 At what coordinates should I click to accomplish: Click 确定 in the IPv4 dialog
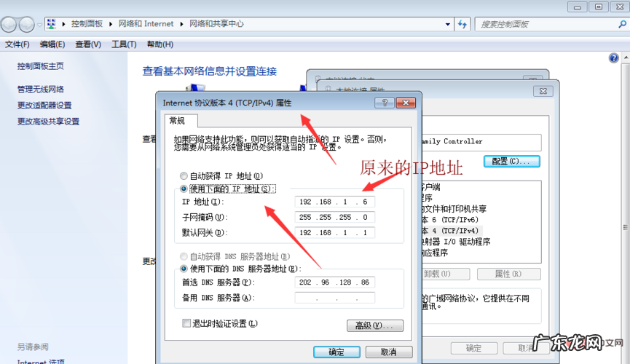pyautogui.click(x=336, y=352)
